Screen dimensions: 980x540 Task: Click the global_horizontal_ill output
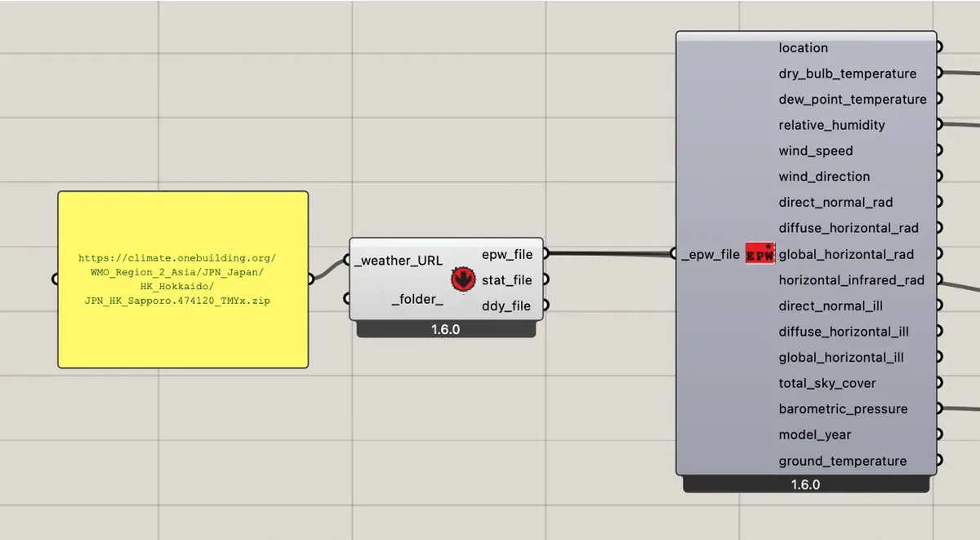click(x=841, y=357)
